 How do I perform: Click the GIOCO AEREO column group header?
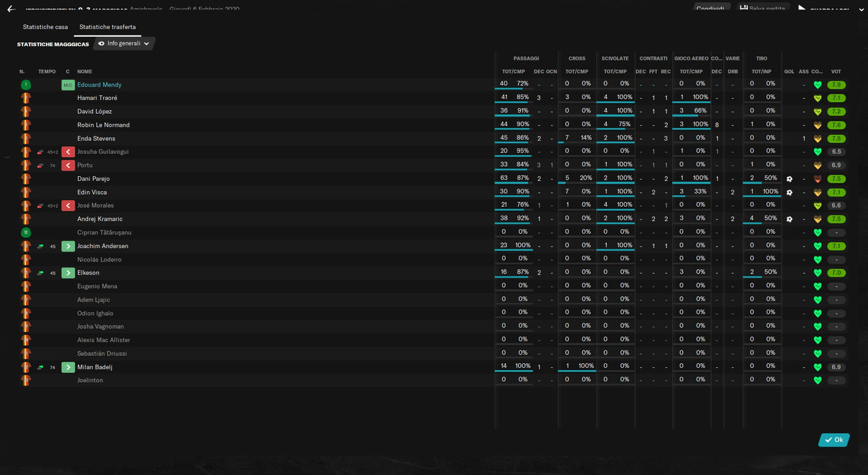pos(691,59)
